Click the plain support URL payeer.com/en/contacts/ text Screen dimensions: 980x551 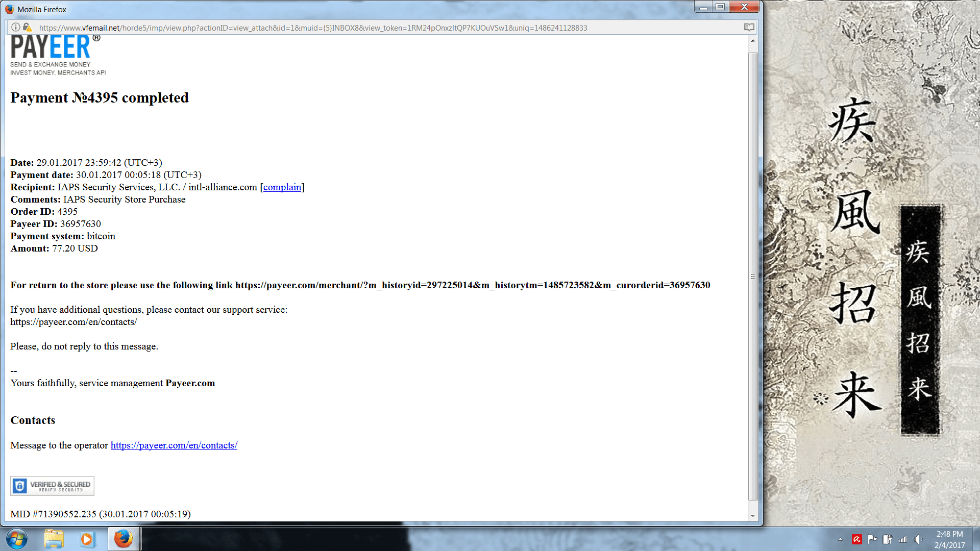point(73,322)
